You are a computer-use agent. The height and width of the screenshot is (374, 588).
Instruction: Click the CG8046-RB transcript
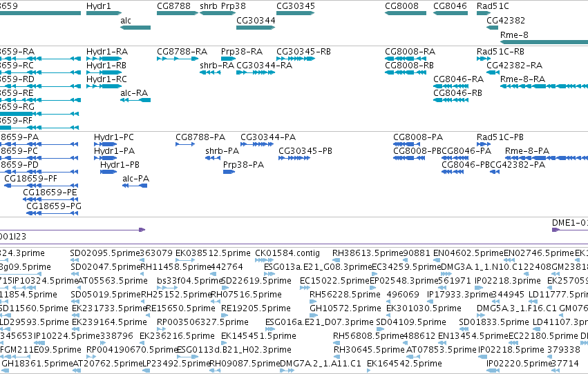pyautogui.click(x=457, y=93)
